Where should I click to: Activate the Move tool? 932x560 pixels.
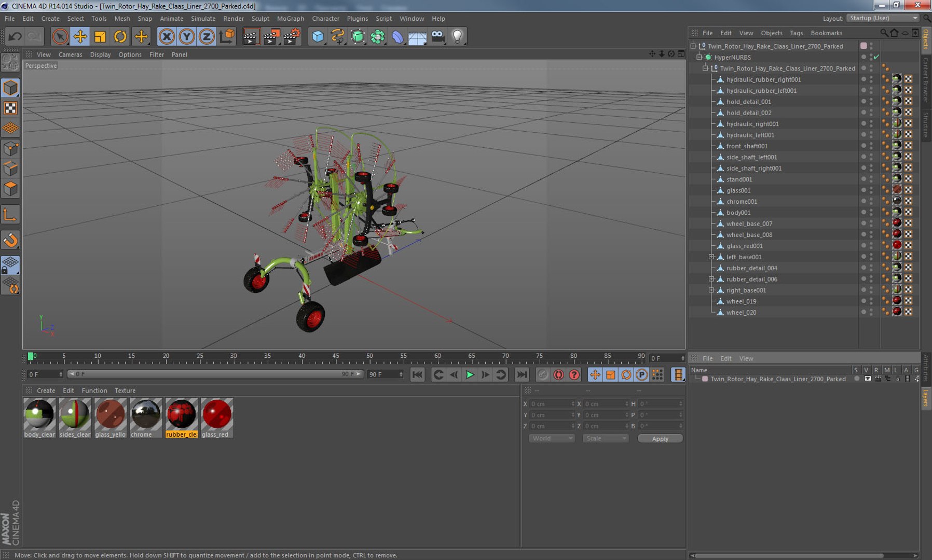80,36
